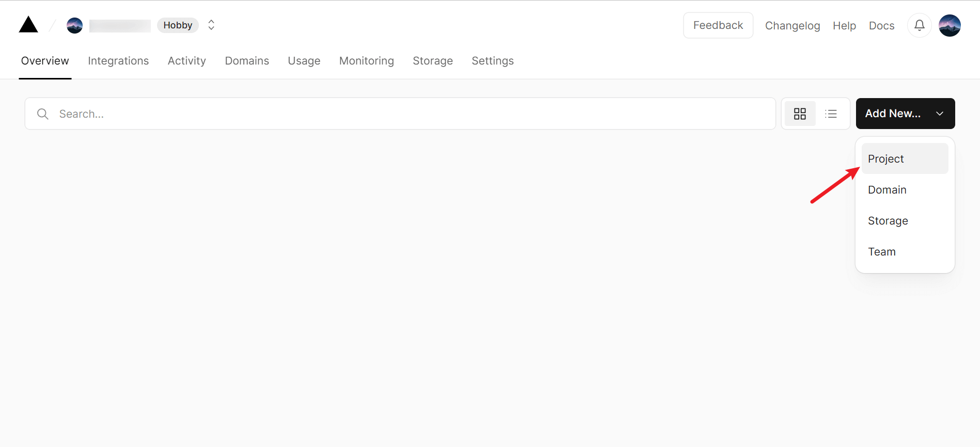Switch to grid view layout
Image resolution: width=980 pixels, height=447 pixels.
pos(800,114)
